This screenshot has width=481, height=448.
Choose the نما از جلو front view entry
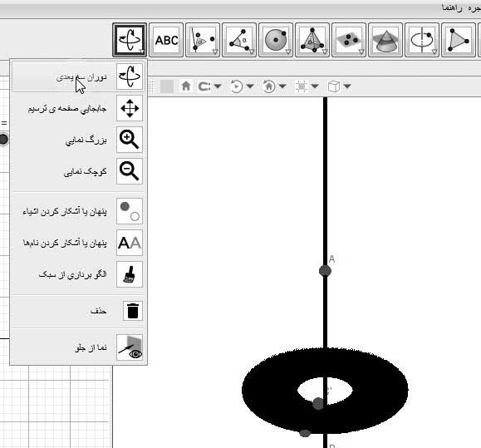pyautogui.click(x=78, y=347)
